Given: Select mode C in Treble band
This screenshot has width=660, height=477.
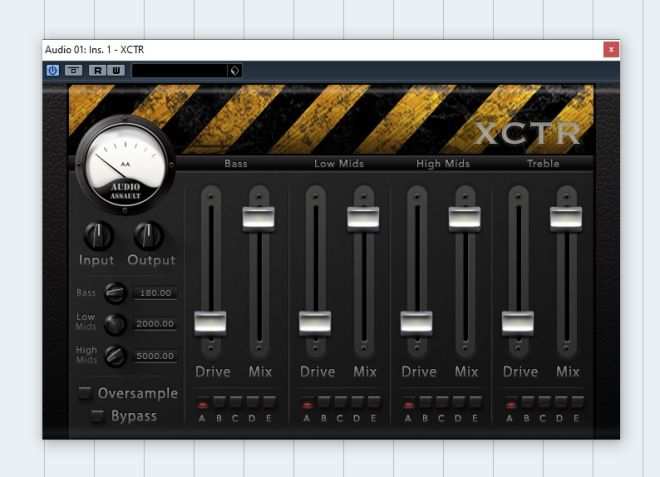Looking at the screenshot, I should tap(543, 402).
